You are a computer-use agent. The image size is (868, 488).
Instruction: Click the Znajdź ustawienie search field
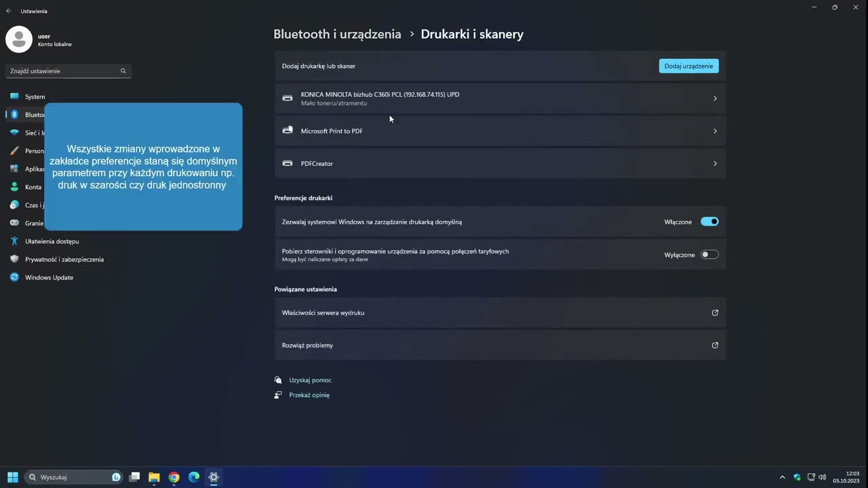(x=68, y=70)
